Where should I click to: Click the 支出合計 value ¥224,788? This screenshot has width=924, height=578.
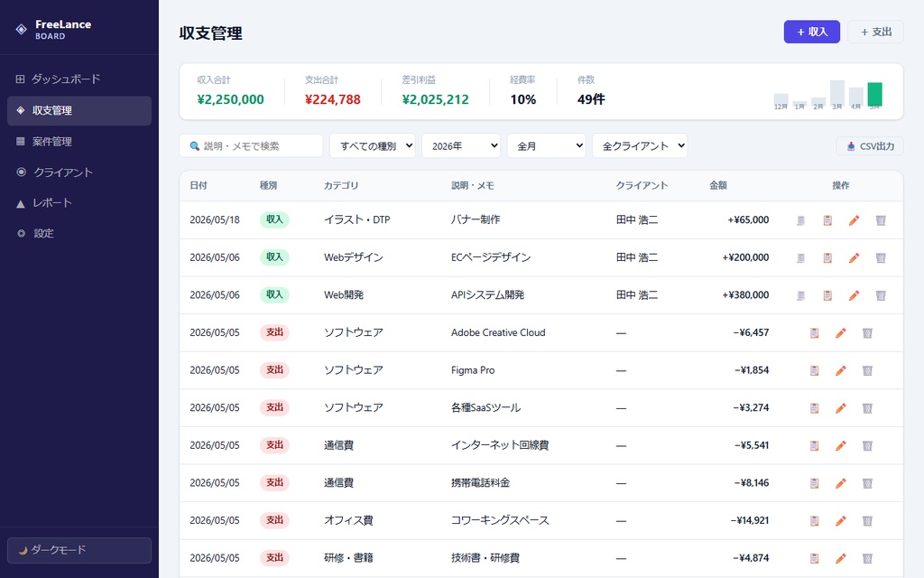click(333, 99)
